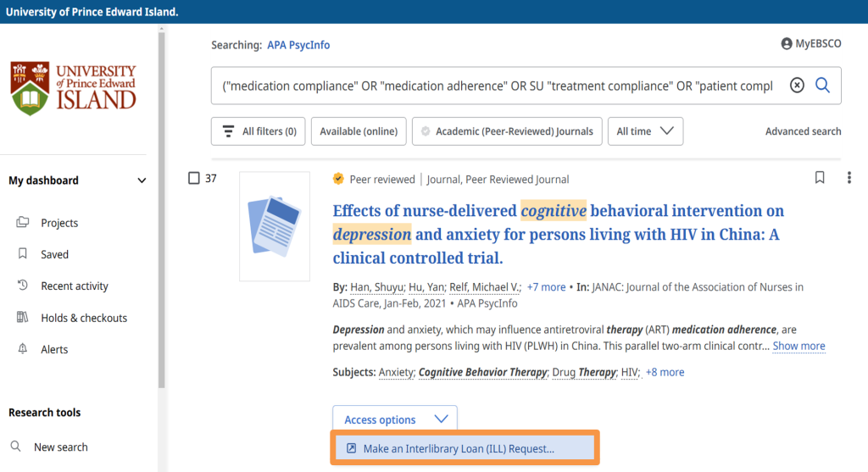
Task: Expand the All time date dropdown
Action: (645, 131)
